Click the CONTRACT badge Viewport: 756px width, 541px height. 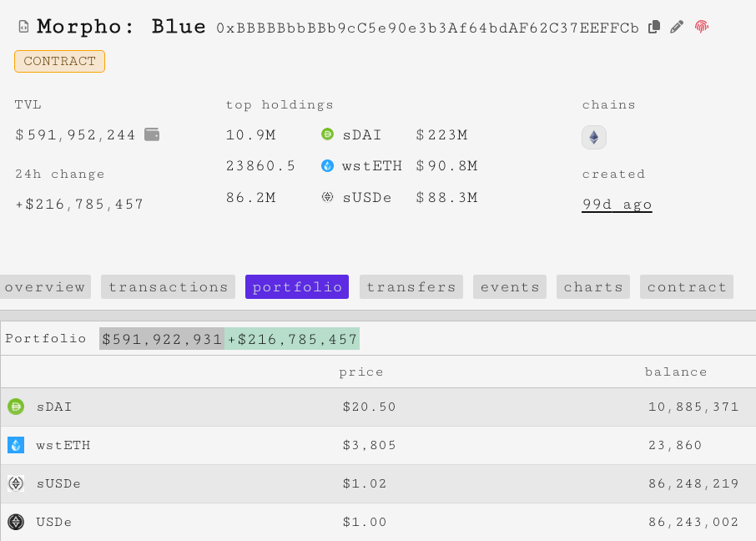tap(60, 61)
